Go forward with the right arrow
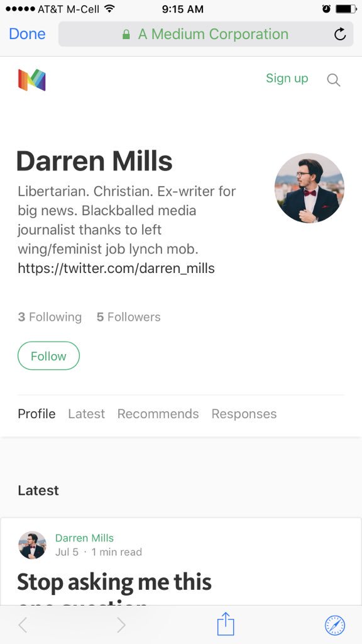 click(121, 625)
